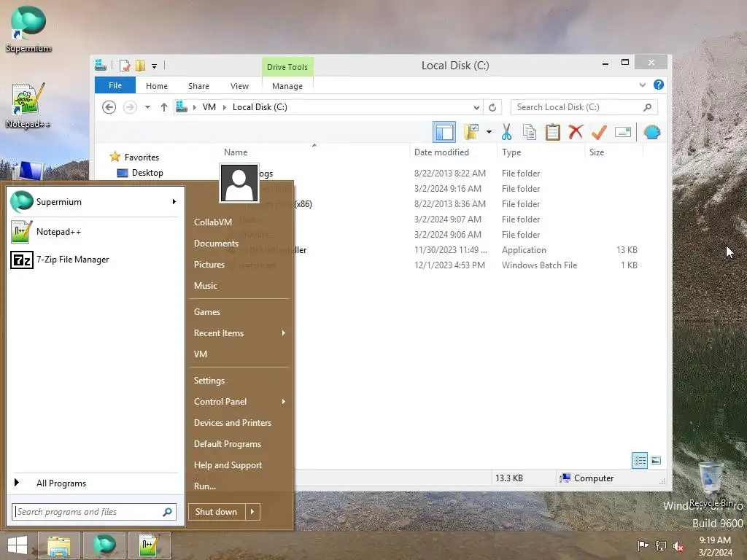This screenshot has width=747, height=560.
Task: Launch Notepad++ from the Start menu
Action: pos(94,232)
